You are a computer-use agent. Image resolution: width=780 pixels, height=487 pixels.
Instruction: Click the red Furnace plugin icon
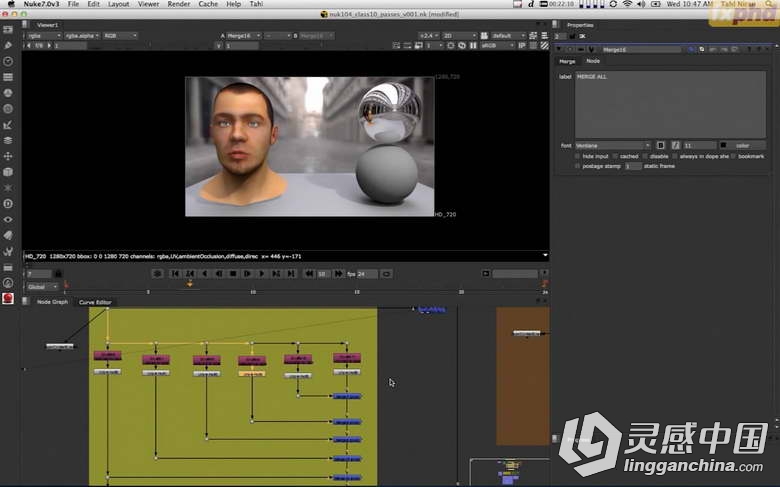[x=8, y=298]
